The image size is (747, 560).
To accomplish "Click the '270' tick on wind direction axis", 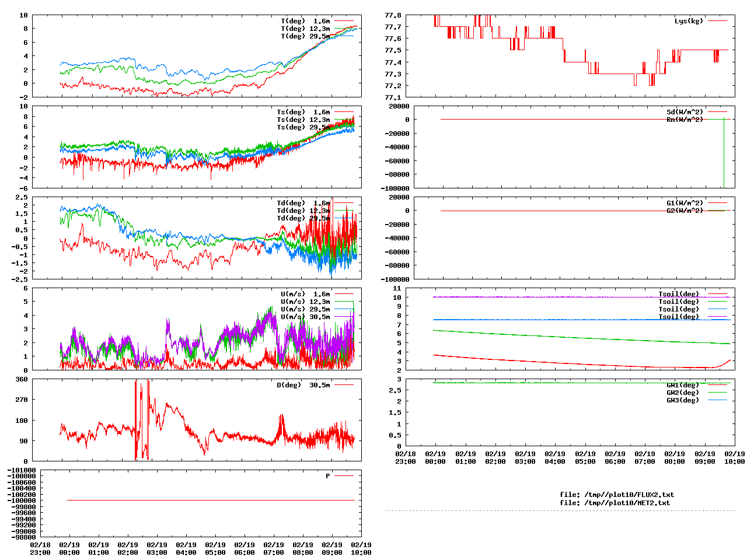I will point(22,400).
